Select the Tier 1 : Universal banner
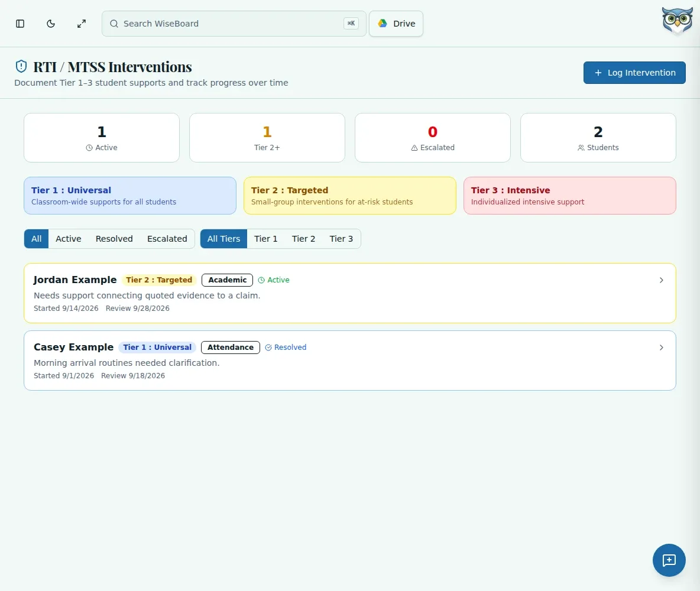 [x=130, y=196]
